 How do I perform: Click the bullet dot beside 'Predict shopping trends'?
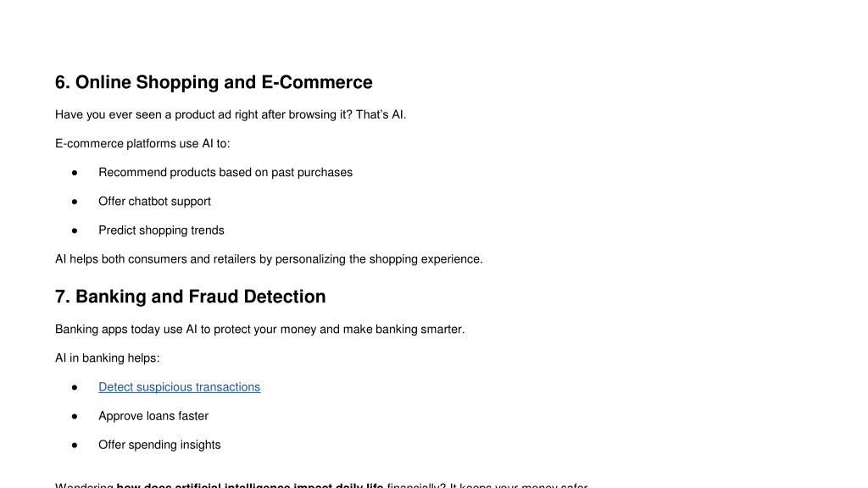click(75, 230)
